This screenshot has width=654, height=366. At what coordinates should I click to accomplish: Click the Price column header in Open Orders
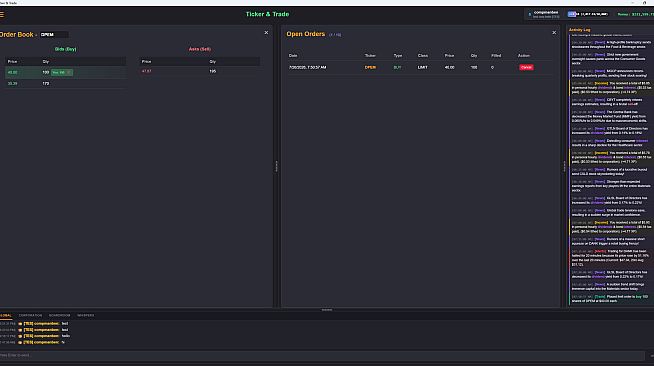click(449, 55)
